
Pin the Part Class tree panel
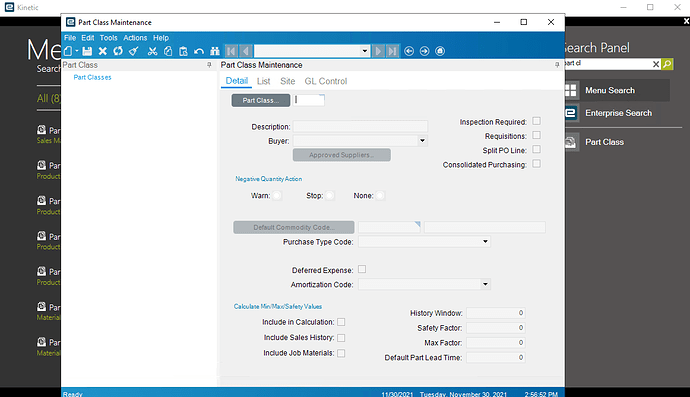[x=209, y=65]
